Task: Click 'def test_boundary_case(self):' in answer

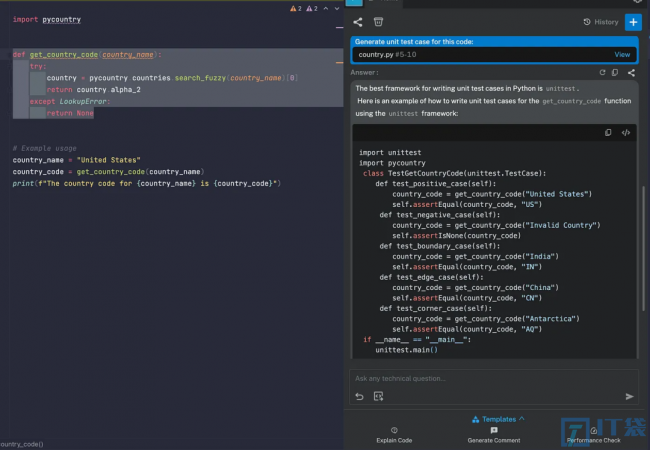Action: coord(439,246)
